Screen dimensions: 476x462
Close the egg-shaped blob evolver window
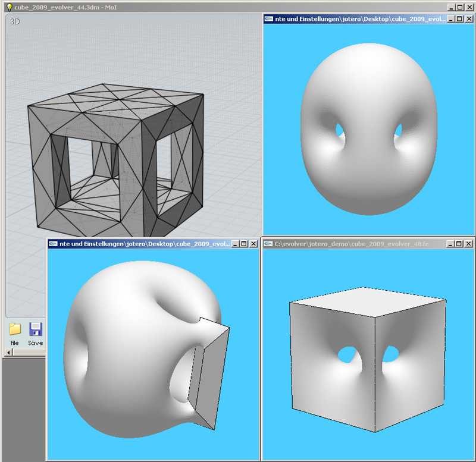tap(469, 19)
